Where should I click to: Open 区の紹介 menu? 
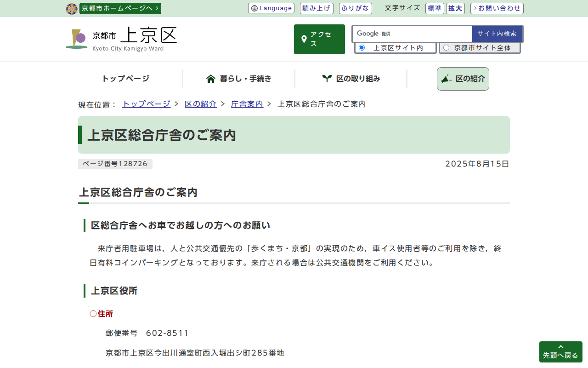pos(463,79)
